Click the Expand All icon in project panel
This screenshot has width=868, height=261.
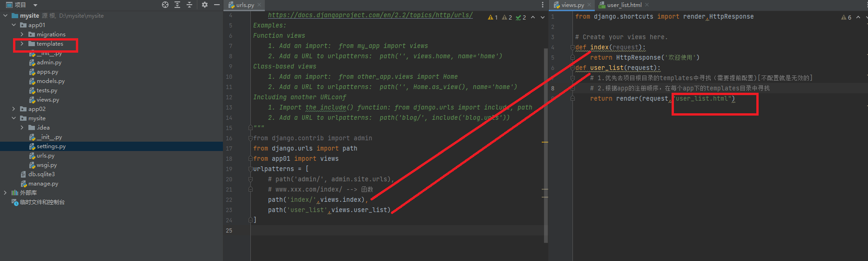tap(177, 5)
